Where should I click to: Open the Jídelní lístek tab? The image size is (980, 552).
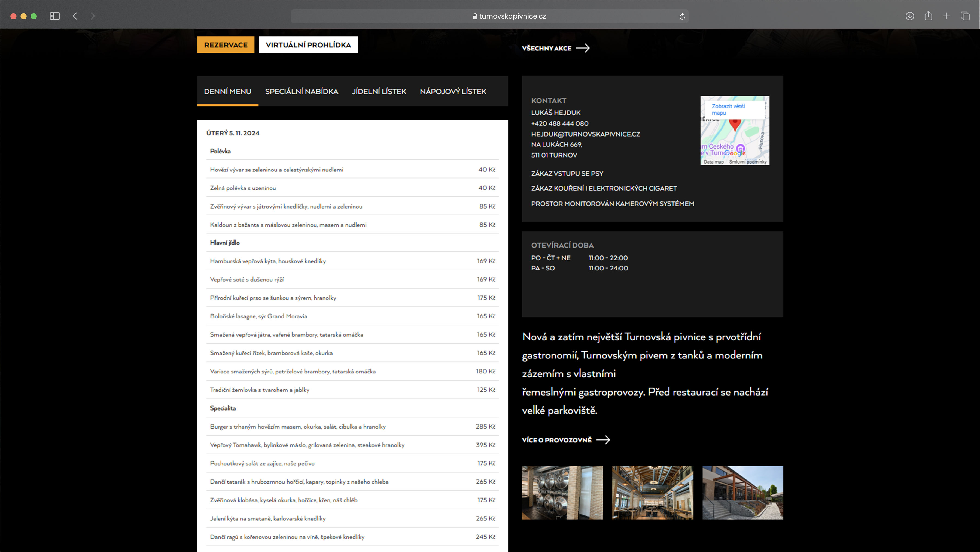(x=379, y=91)
